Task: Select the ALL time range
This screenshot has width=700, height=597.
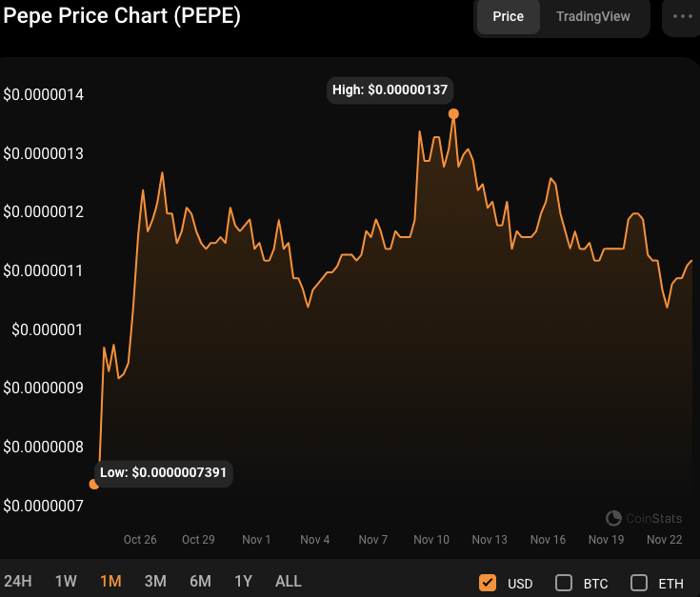Action: pos(289,581)
